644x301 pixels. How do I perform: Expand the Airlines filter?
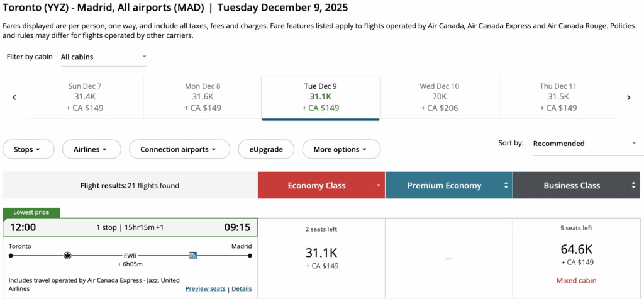point(89,150)
